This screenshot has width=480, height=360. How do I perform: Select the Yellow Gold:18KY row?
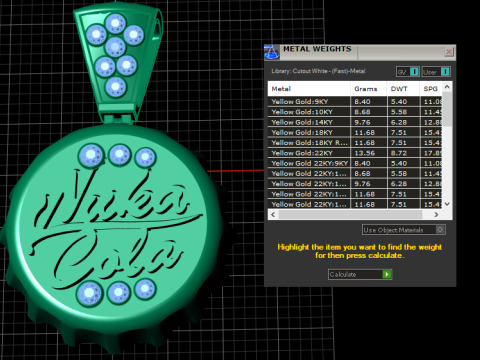click(x=355, y=132)
